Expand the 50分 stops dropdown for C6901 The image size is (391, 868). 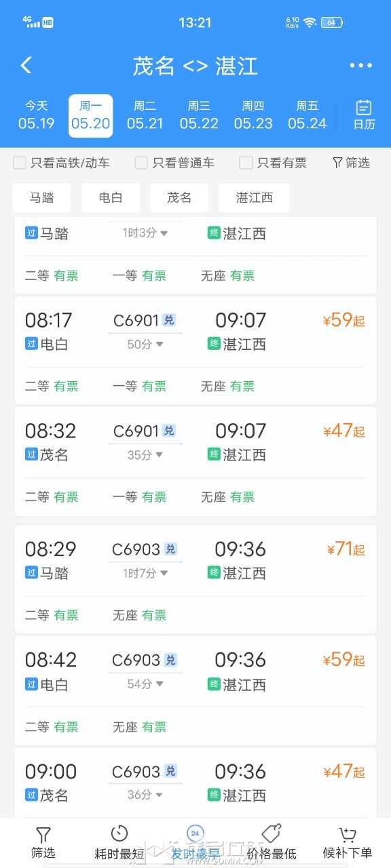145,344
